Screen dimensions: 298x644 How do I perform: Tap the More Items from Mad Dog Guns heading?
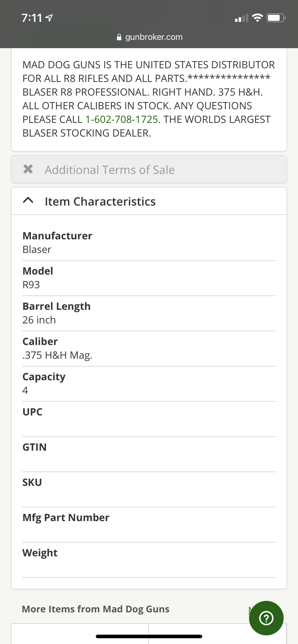pos(95,609)
